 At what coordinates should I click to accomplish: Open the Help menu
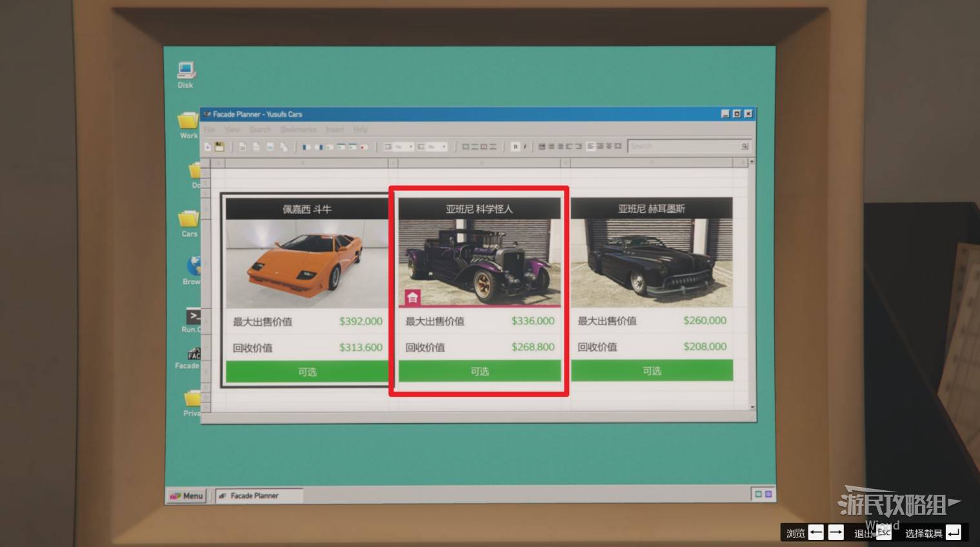(x=361, y=130)
